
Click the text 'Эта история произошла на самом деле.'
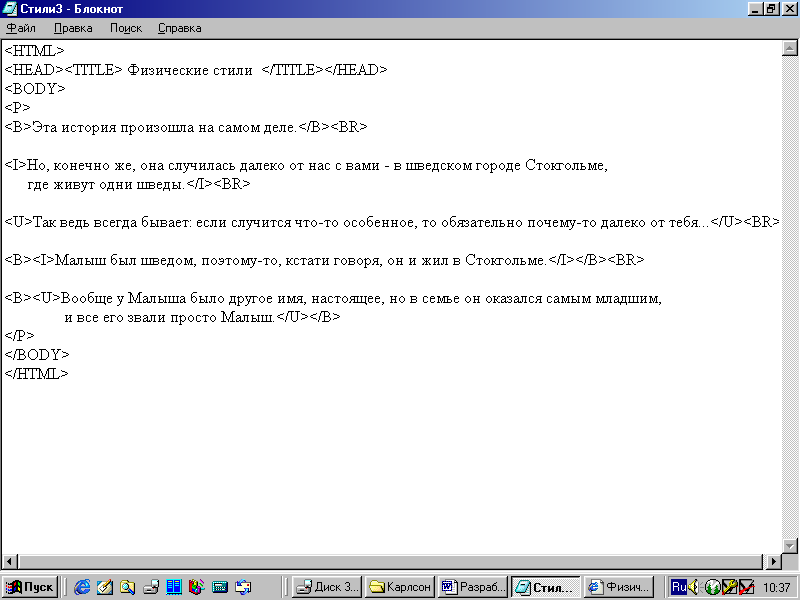tap(164, 127)
